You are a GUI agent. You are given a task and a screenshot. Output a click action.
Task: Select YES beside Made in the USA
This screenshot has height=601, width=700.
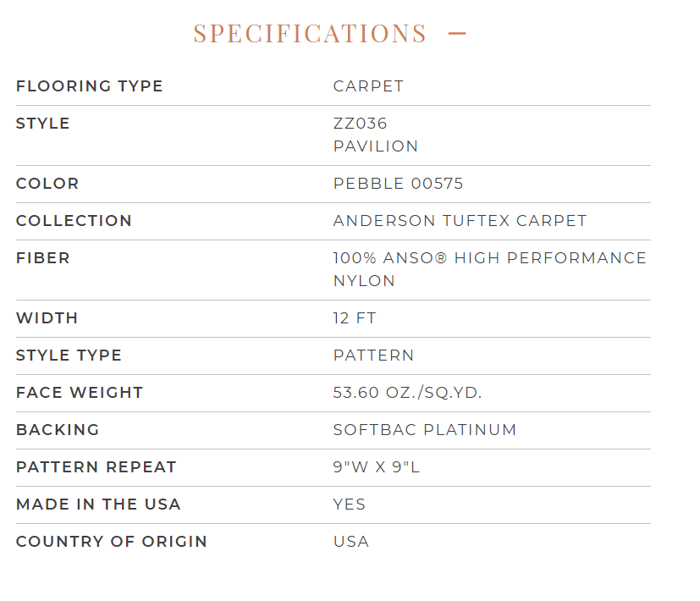pos(350,505)
